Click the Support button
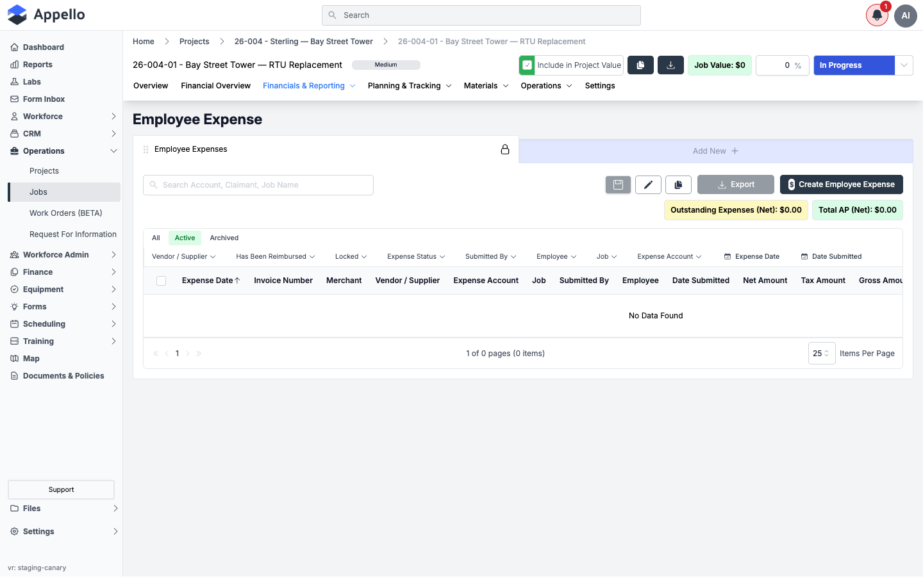Image resolution: width=923 pixels, height=588 pixels. (62, 489)
